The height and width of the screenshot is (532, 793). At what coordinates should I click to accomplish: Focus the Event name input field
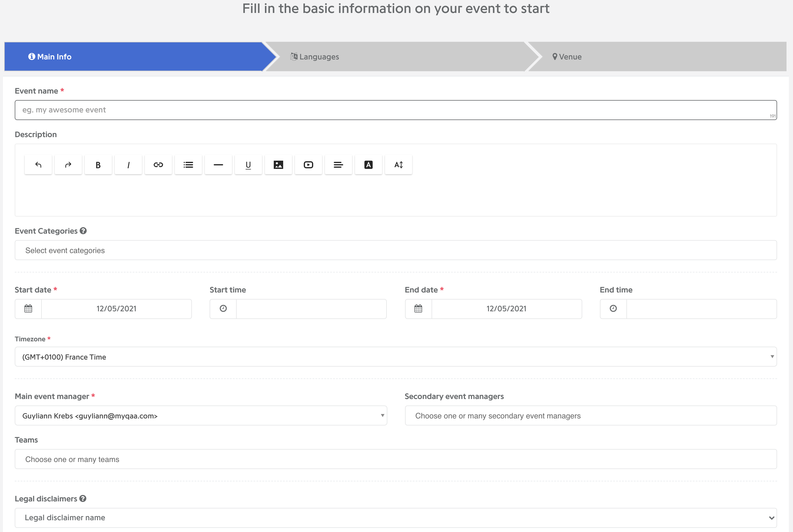pyautogui.click(x=396, y=110)
